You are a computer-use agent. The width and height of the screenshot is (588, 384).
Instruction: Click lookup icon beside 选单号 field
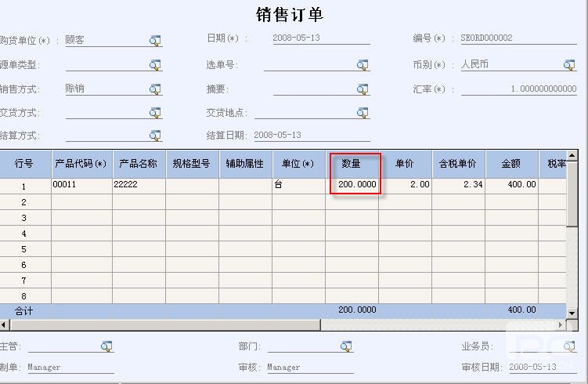click(363, 65)
